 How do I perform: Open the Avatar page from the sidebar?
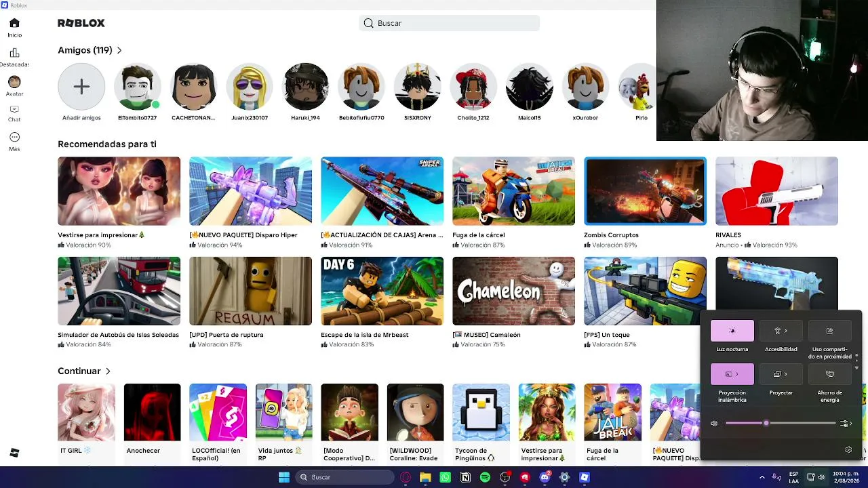(14, 87)
